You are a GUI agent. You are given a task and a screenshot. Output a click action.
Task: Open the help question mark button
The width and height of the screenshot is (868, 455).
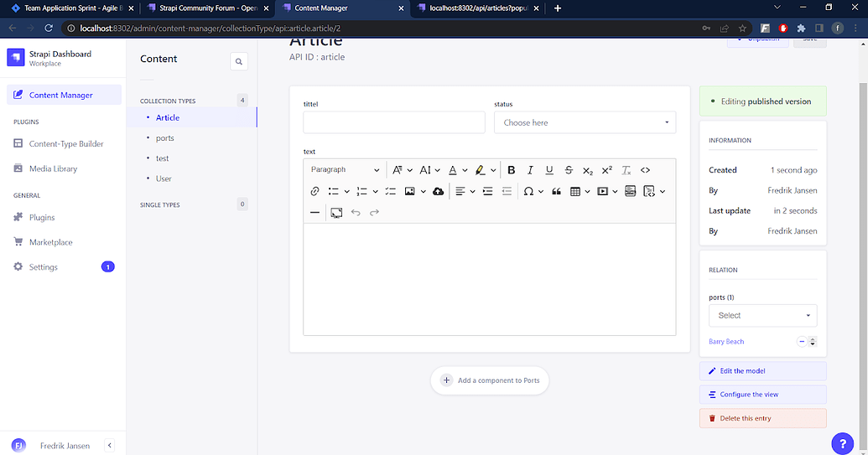coord(842,443)
